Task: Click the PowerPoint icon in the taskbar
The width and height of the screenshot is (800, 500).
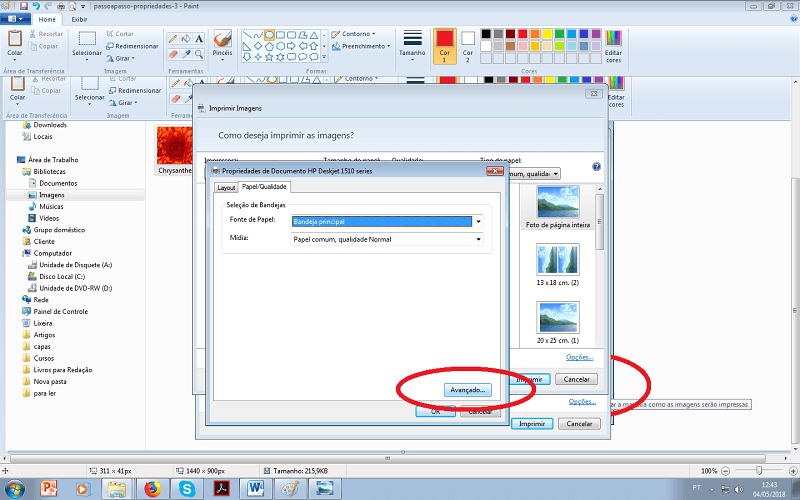Action: (49, 488)
